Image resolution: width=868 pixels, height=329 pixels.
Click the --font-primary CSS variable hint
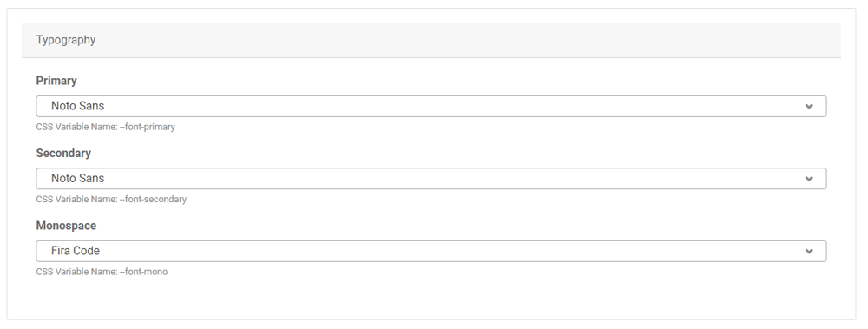106,127
